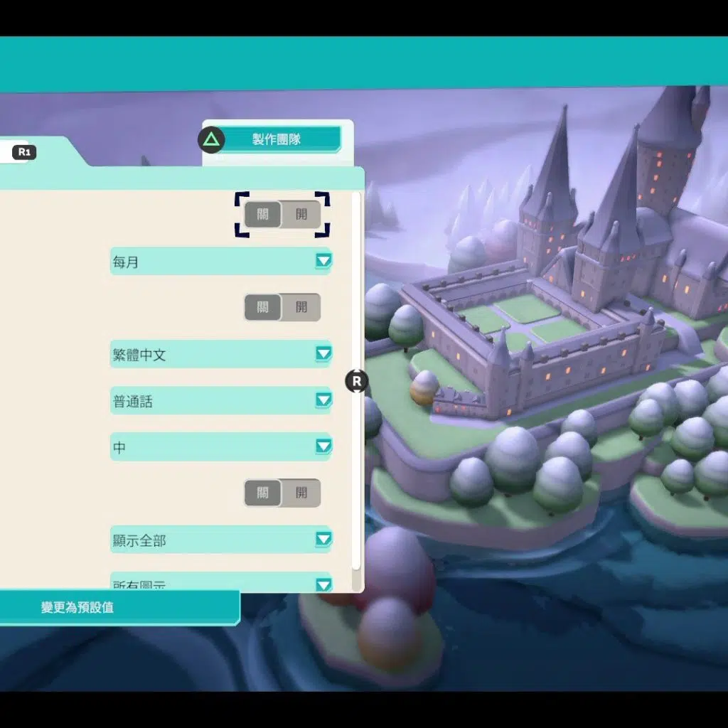Viewport: 728px width, 728px height.
Task: Turn the toggle above 顯示全部 to 開
Action: pos(301,493)
